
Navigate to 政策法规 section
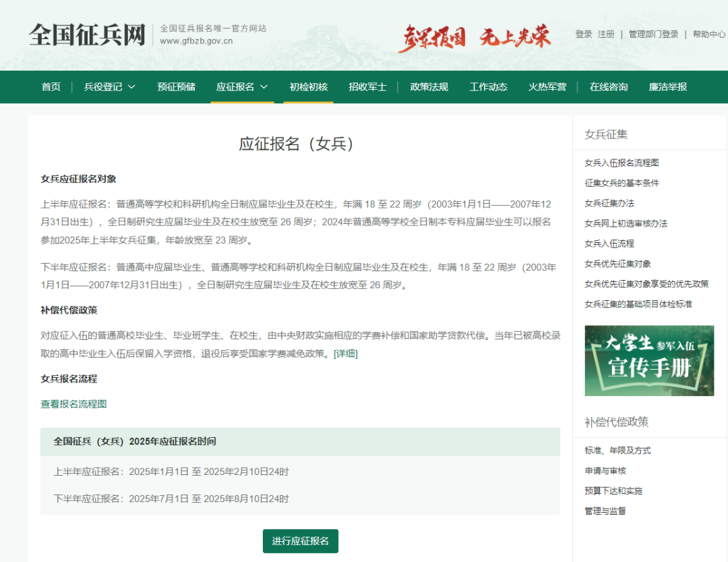(429, 86)
